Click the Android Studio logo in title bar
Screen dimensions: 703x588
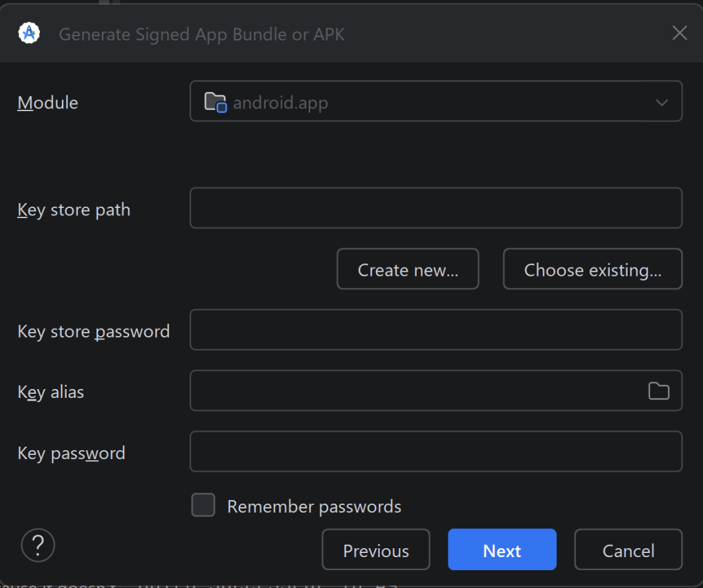pos(29,33)
